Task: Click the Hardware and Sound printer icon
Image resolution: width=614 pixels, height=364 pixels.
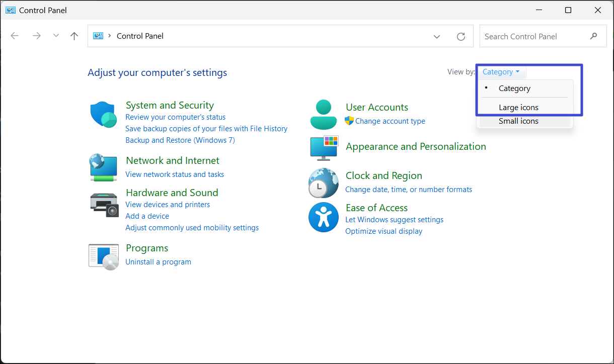Action: pyautogui.click(x=104, y=205)
